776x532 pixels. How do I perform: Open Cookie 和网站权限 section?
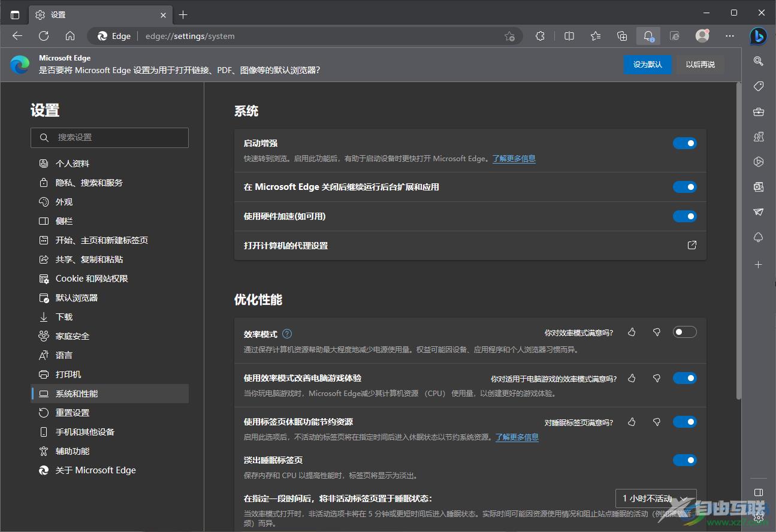click(x=110, y=279)
